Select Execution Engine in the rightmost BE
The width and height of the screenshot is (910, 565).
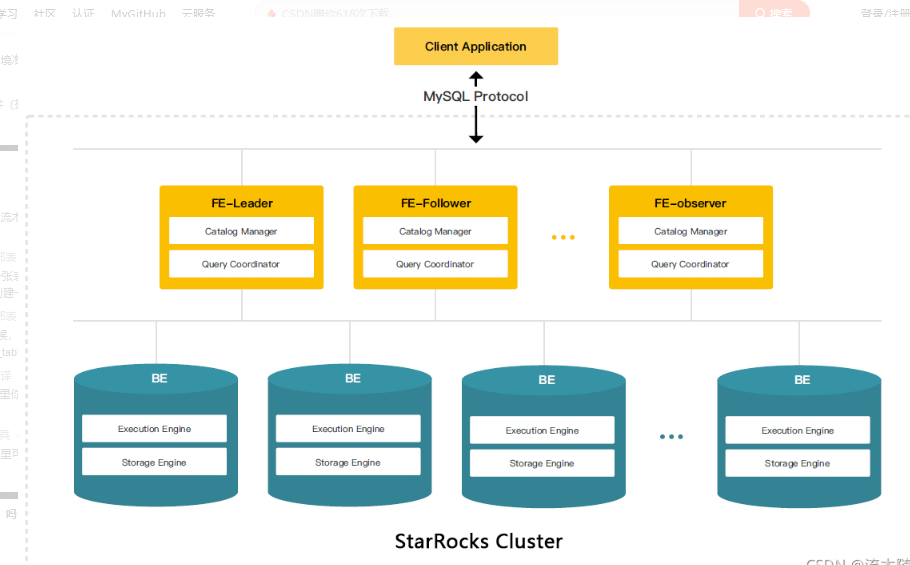tap(797, 430)
